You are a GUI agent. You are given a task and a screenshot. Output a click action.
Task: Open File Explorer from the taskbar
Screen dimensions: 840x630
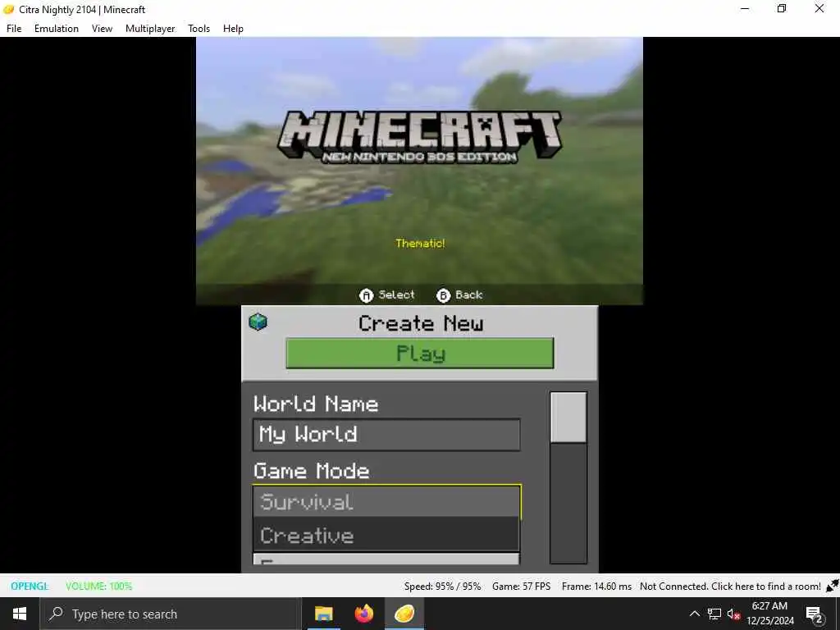pyautogui.click(x=323, y=614)
